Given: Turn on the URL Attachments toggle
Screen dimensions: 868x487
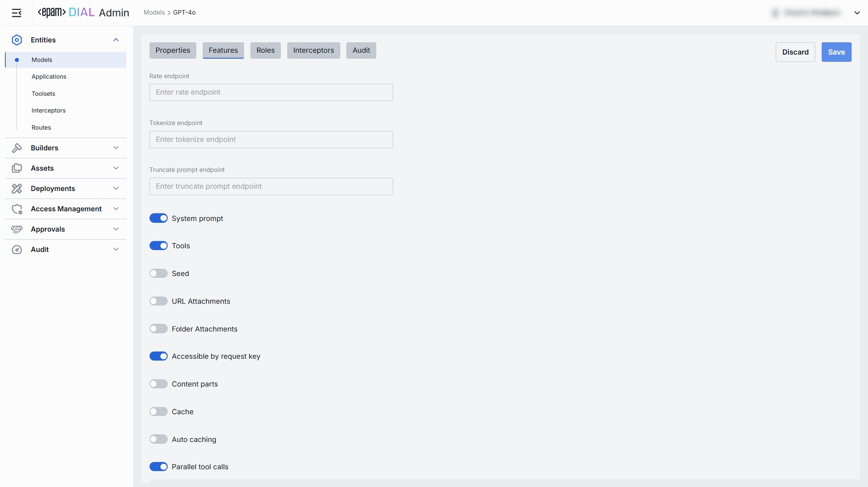Looking at the screenshot, I should (159, 301).
